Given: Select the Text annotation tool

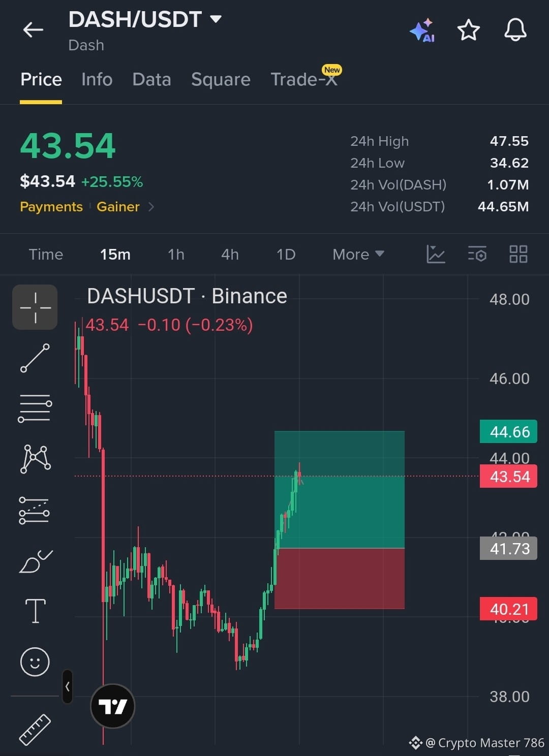Looking at the screenshot, I should 36,611.
